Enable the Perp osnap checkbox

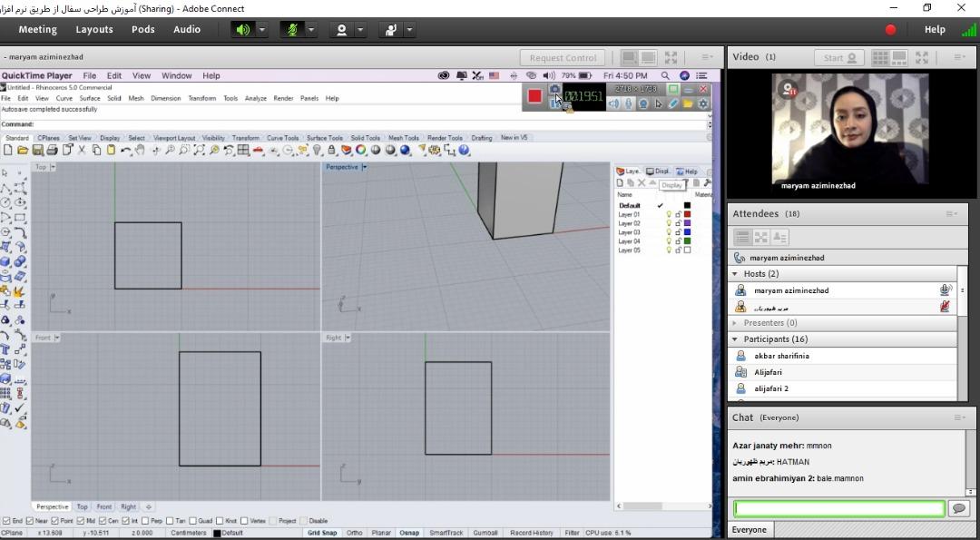click(x=146, y=521)
